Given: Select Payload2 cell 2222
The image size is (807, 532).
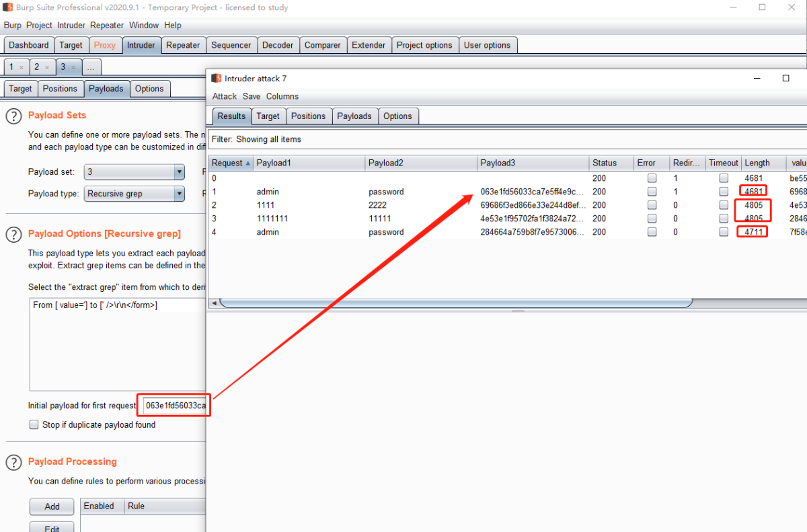Looking at the screenshot, I should tap(421, 205).
